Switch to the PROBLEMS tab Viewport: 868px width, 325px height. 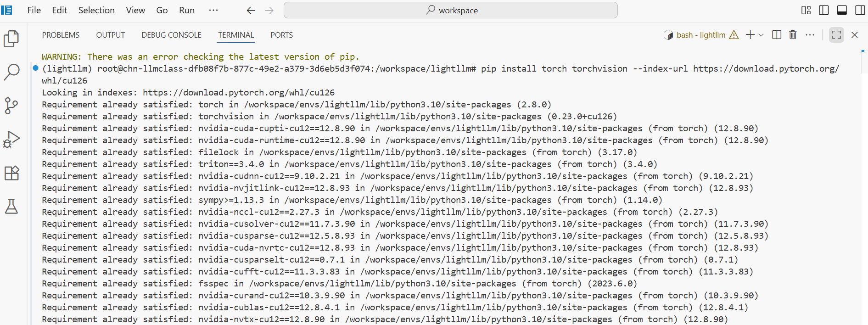click(x=61, y=35)
